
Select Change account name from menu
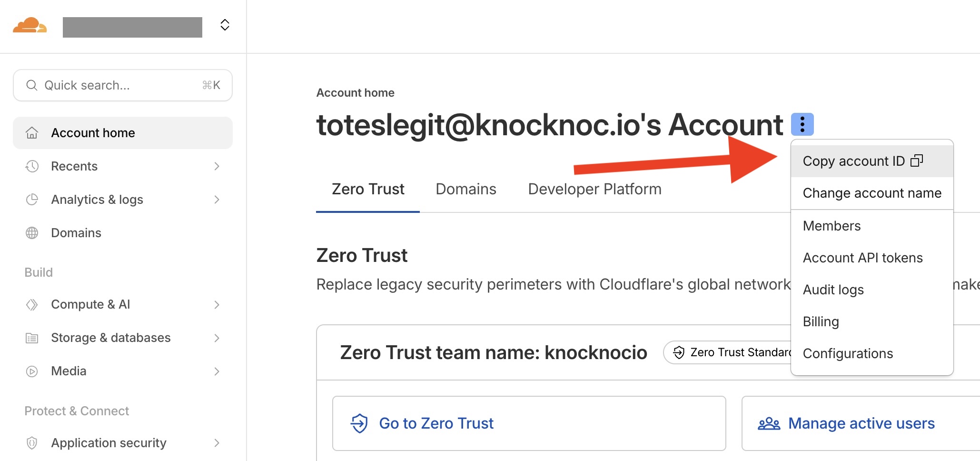[871, 193]
